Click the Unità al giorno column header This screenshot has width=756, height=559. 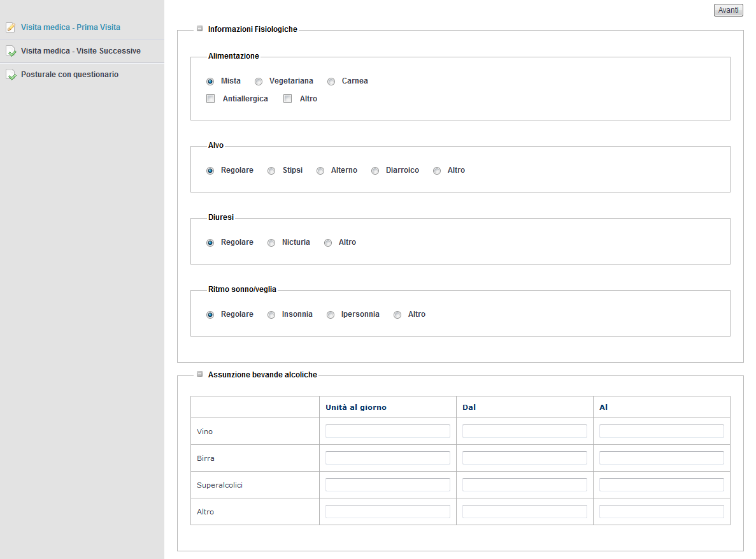(356, 407)
